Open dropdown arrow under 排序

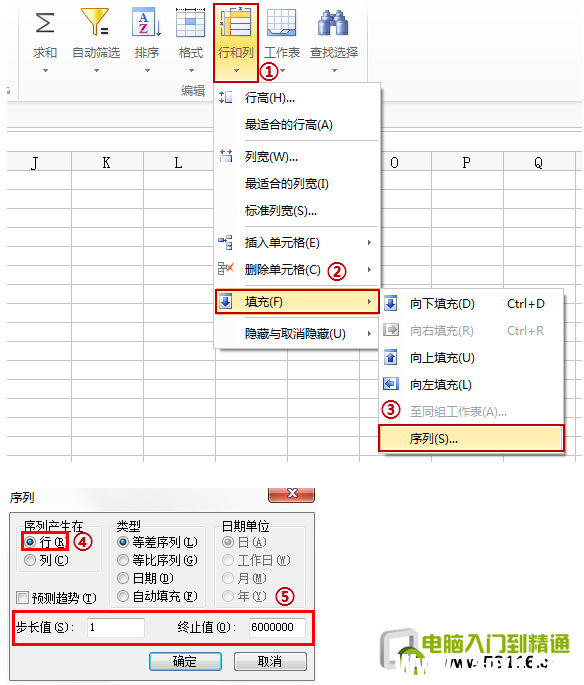click(147, 70)
